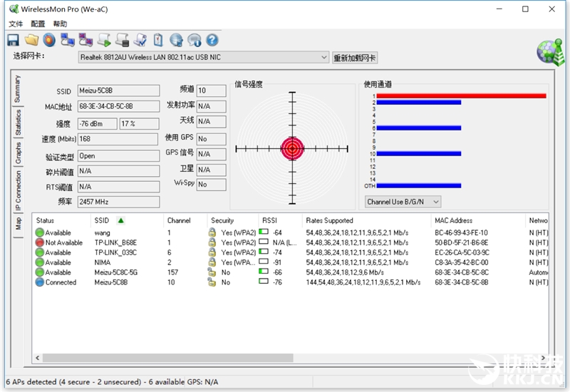
Task: Click the scroll with green play arrow icon
Action: tap(104, 40)
